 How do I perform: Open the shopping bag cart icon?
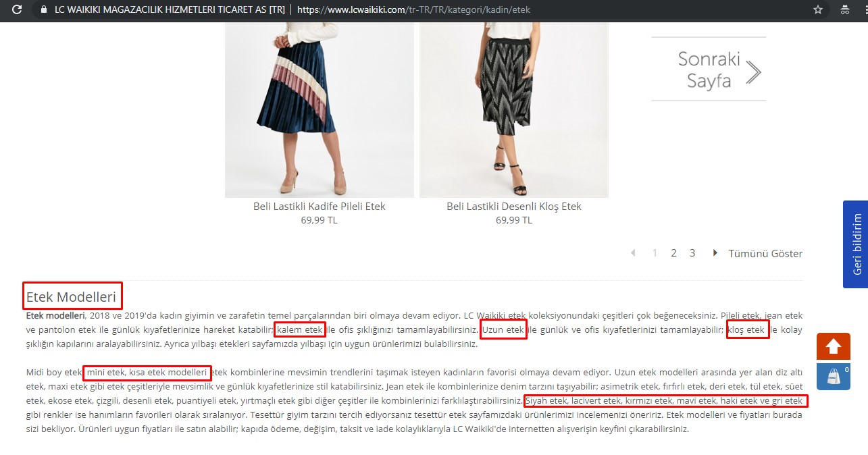click(833, 377)
